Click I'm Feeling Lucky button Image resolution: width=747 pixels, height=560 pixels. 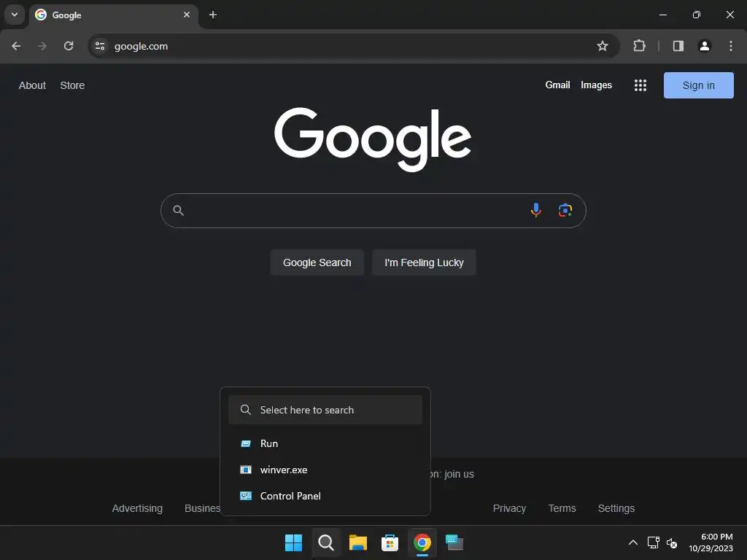pyautogui.click(x=424, y=262)
